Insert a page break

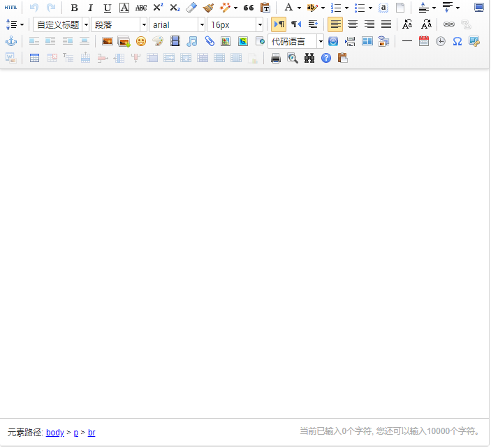click(350, 41)
